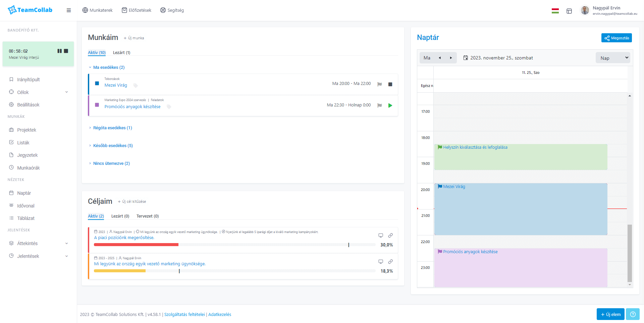This screenshot has height=323, width=644.
Task: Expand the Később esedékes section
Action: [113, 146]
